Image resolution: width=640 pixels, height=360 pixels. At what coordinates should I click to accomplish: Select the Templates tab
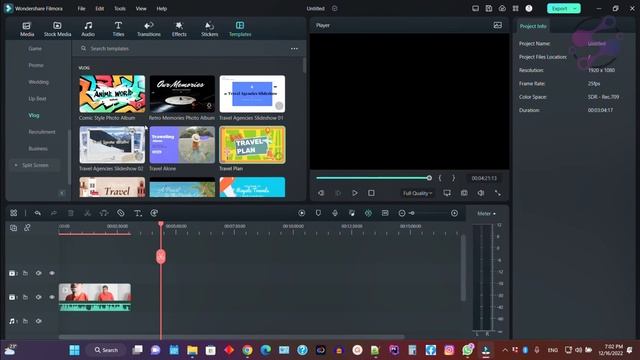point(240,29)
